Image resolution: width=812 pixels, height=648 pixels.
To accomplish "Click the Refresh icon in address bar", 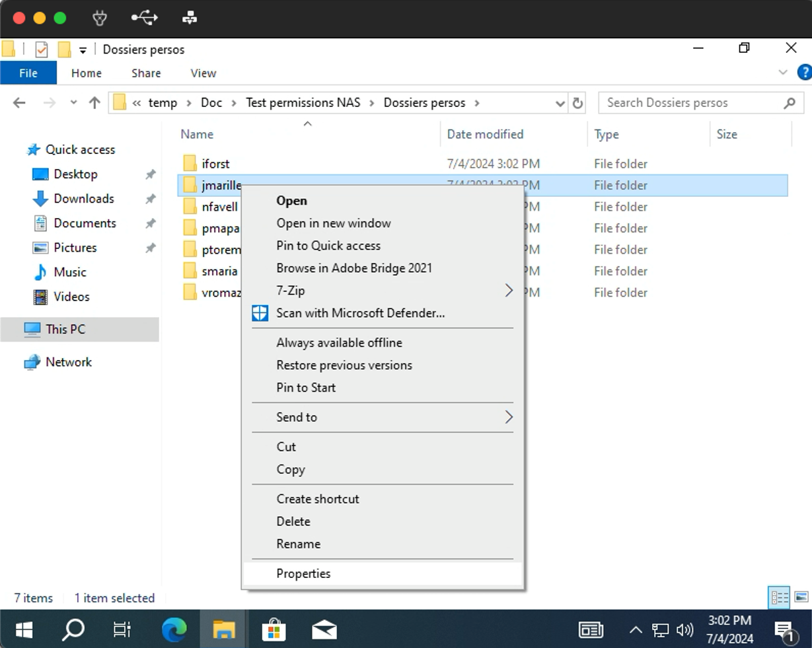I will (x=577, y=103).
